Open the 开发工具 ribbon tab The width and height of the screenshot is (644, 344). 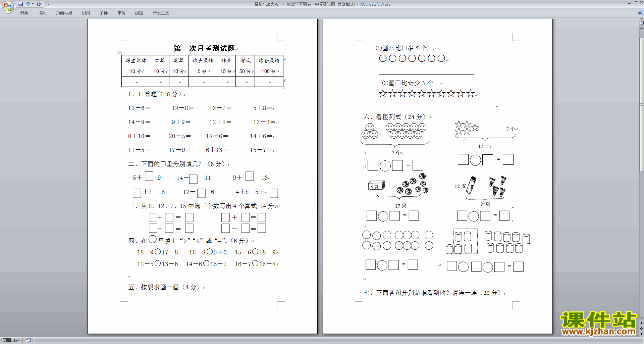161,13
